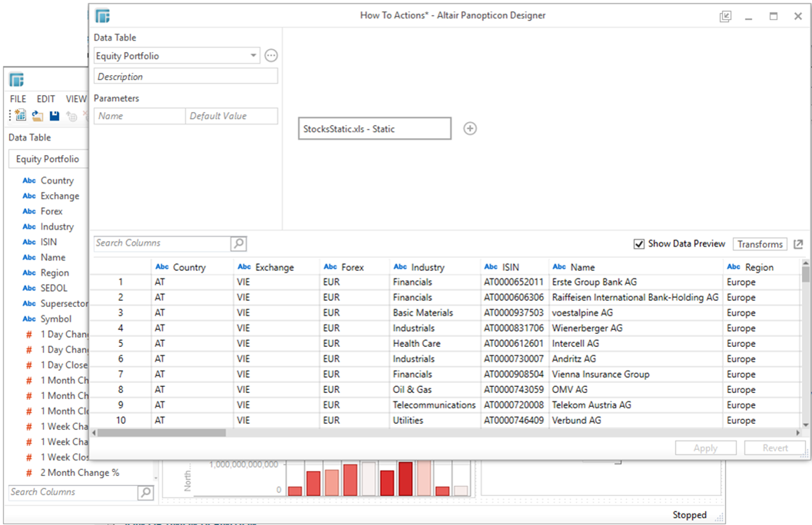Screen dimensions: 812x525
Task: Pop out the data preview window
Action: pos(798,244)
